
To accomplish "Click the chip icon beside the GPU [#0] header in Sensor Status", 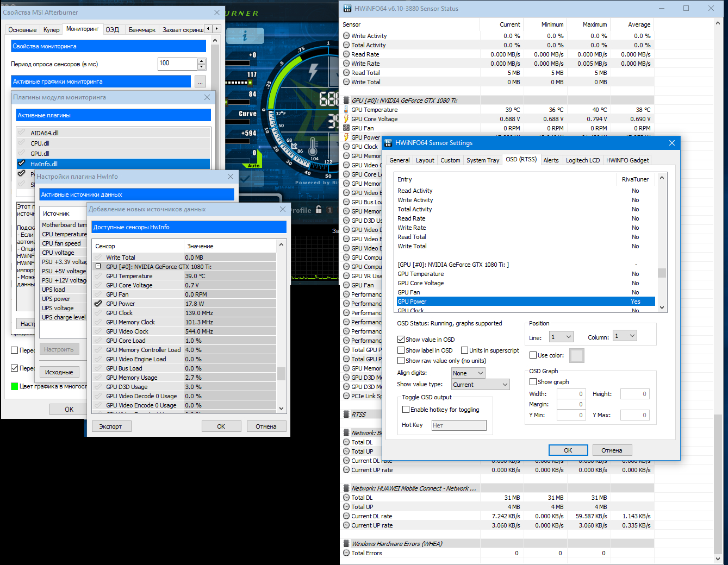I will [346, 101].
